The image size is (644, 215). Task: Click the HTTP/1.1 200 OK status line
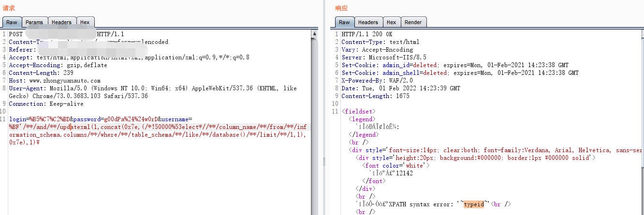tap(367, 34)
